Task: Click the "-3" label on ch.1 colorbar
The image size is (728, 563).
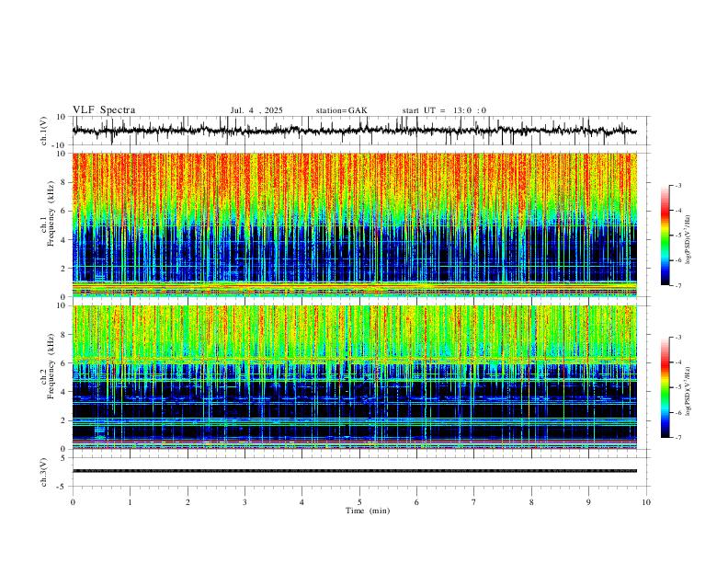Action: click(x=678, y=185)
